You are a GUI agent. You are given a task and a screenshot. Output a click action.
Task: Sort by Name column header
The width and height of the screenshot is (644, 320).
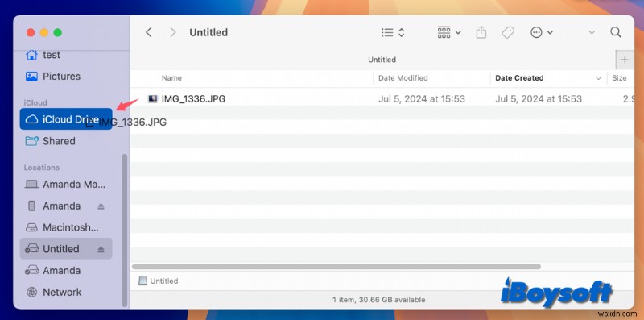tap(171, 77)
